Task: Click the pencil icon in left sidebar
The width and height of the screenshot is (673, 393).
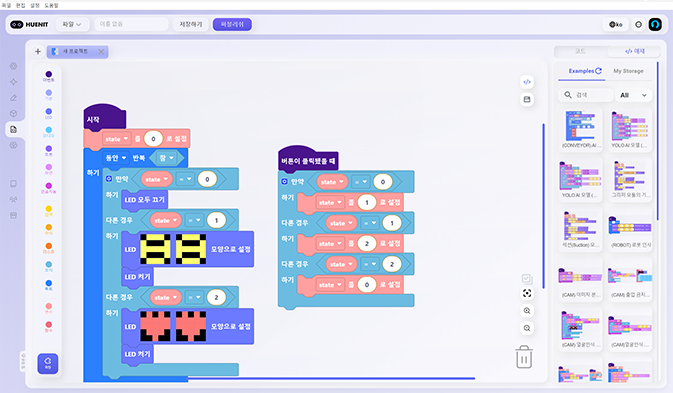Action: [14, 98]
